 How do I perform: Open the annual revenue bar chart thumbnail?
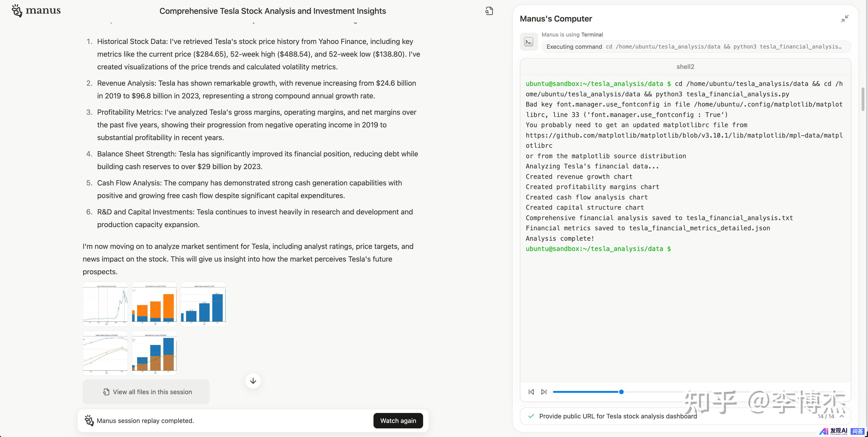(203, 304)
